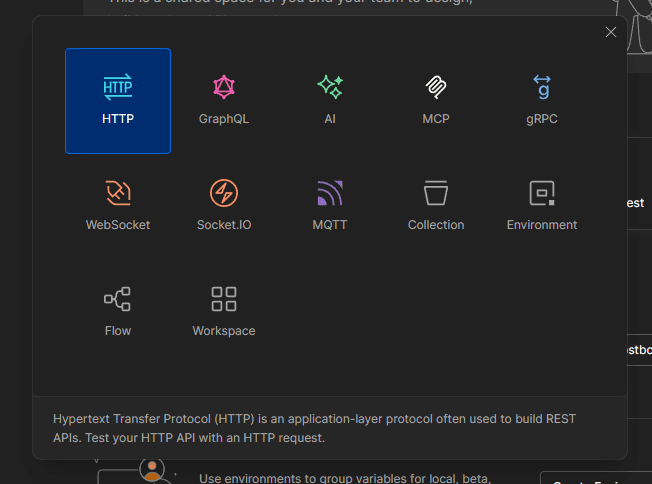Screen dimensions: 652x484
Task: Click the WebSocket text label
Action: click(x=118, y=225)
